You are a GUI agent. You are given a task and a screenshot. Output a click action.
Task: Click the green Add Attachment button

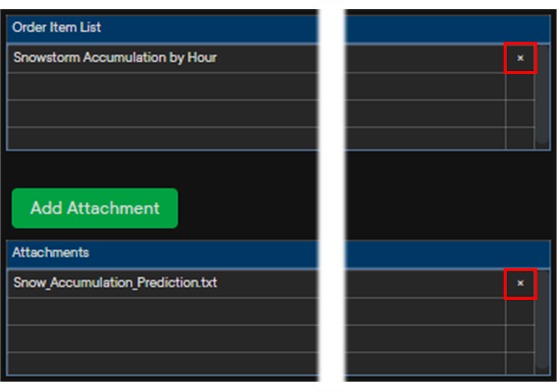click(x=95, y=208)
